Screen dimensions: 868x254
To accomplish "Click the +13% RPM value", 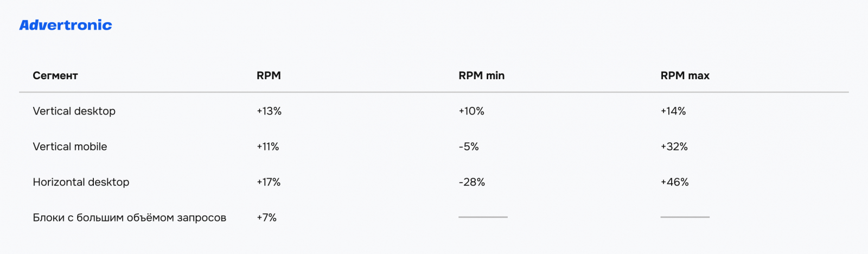I will 269,111.
